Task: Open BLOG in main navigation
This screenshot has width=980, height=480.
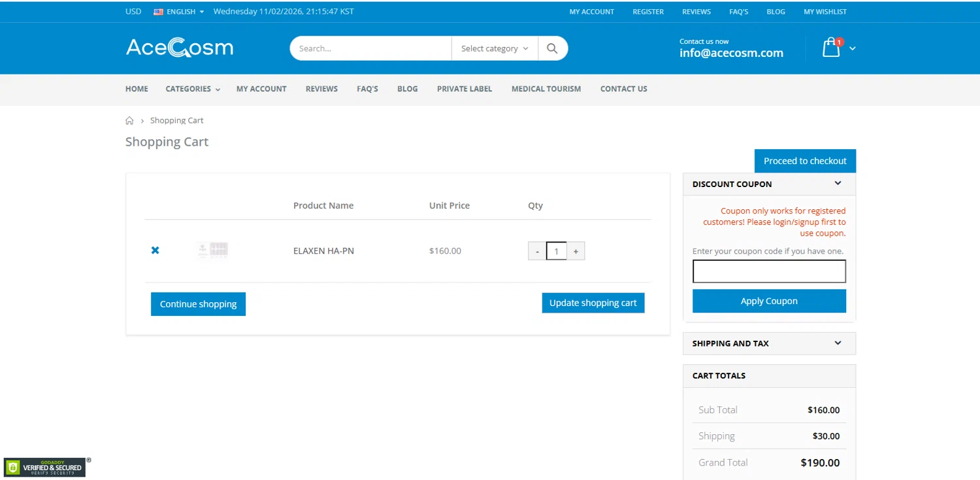Action: tap(407, 89)
